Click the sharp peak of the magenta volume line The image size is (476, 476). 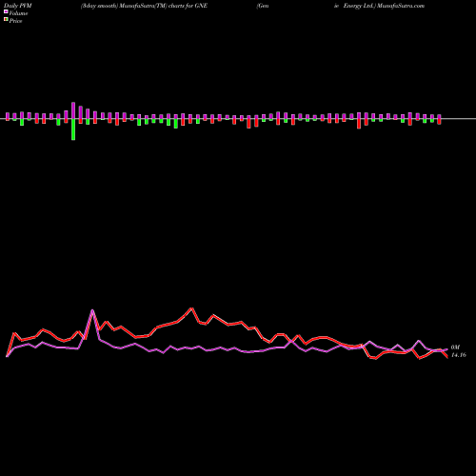92,310
